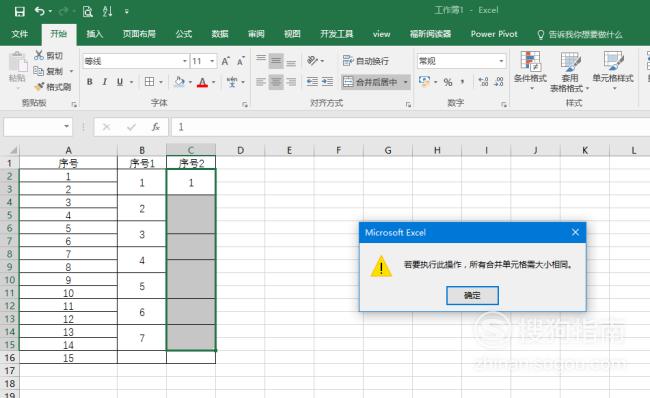Expand the fill color dropdown arrow
This screenshot has height=398, width=650.
click(190, 82)
